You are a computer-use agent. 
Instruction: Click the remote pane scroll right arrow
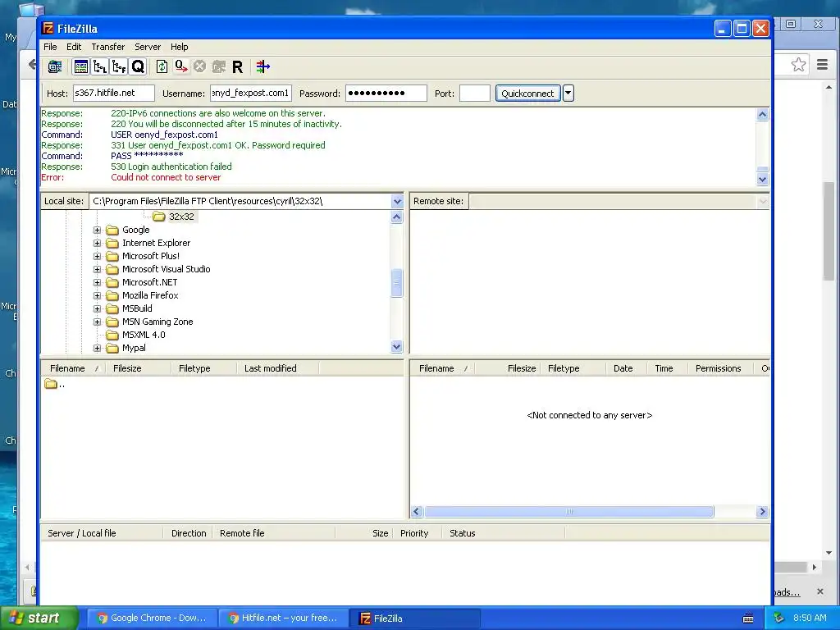(762, 512)
